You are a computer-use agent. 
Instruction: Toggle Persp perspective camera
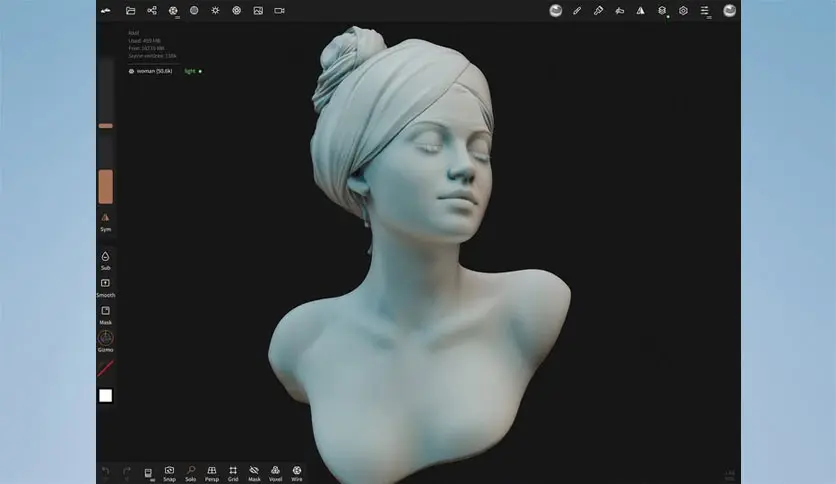(212, 473)
